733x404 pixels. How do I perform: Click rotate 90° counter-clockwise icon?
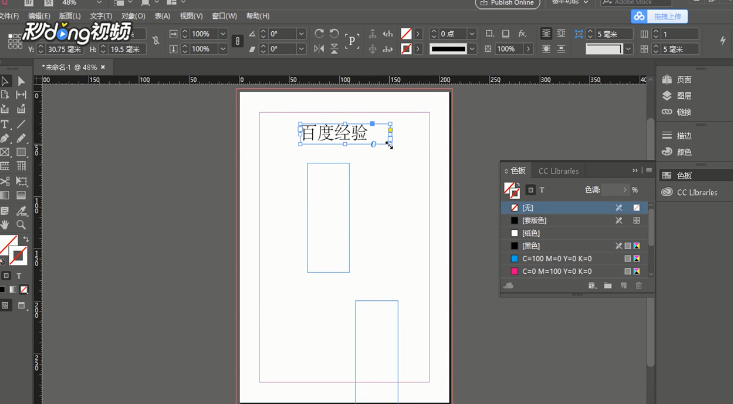tap(334, 34)
